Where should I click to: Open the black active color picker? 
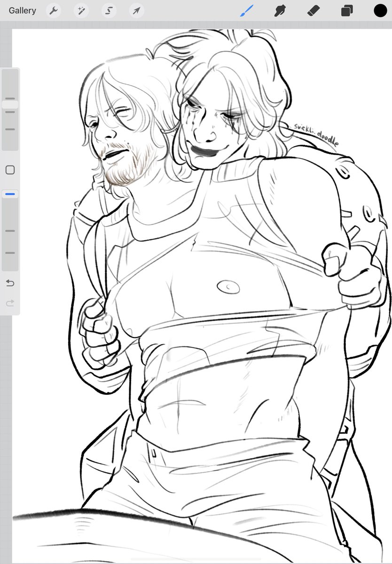tap(380, 10)
